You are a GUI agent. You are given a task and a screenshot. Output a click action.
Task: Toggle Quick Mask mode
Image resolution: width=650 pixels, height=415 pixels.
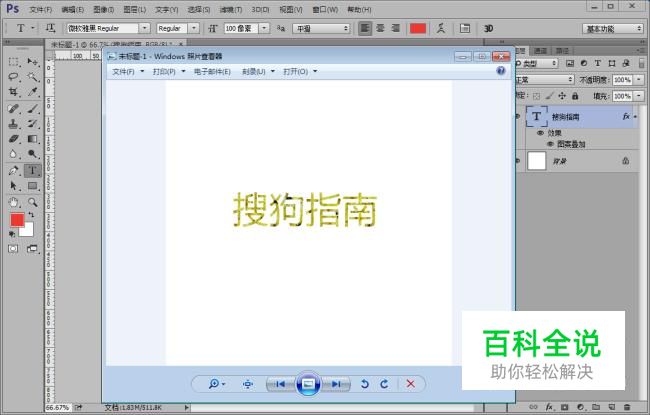13,249
